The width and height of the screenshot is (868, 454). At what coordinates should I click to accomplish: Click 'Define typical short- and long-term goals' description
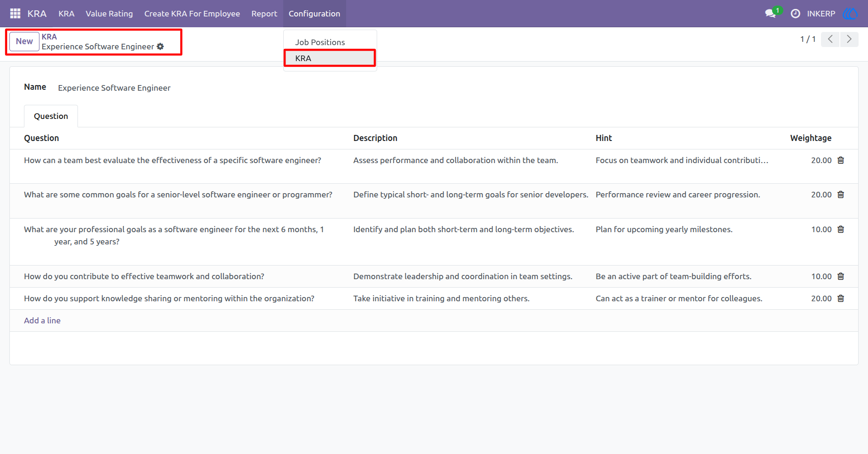(471, 195)
